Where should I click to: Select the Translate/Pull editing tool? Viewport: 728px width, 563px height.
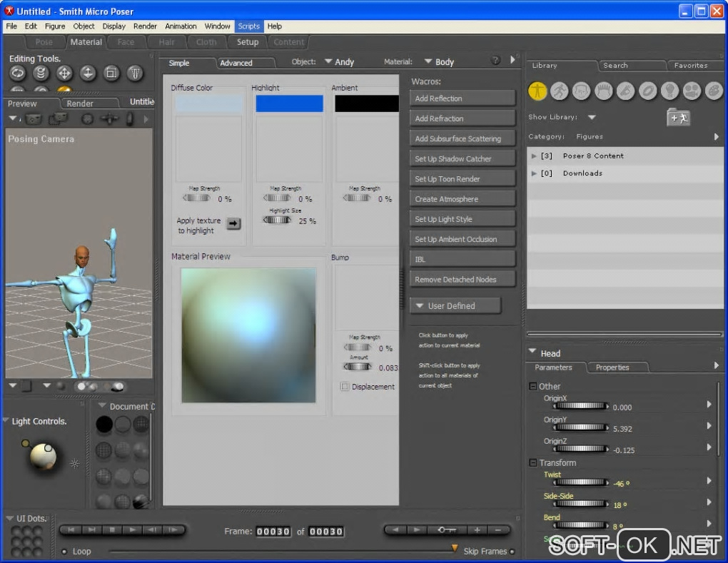[64, 73]
